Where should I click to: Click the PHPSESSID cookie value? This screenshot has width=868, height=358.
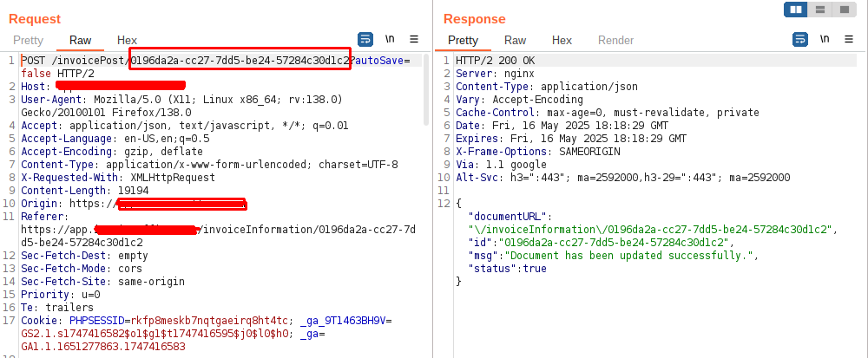(210, 321)
